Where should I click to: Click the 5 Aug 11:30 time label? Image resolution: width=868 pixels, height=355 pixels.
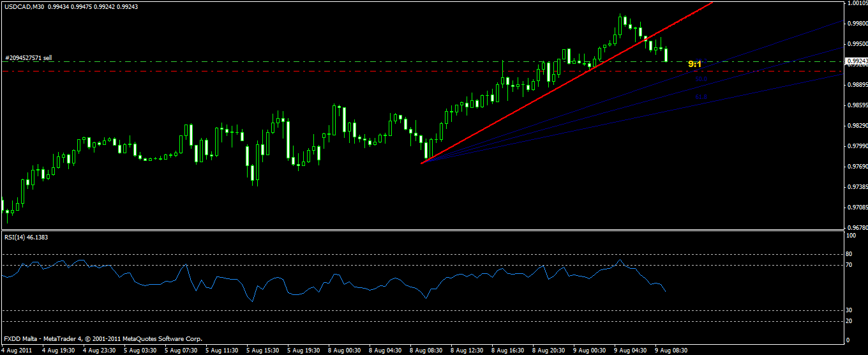click(221, 350)
